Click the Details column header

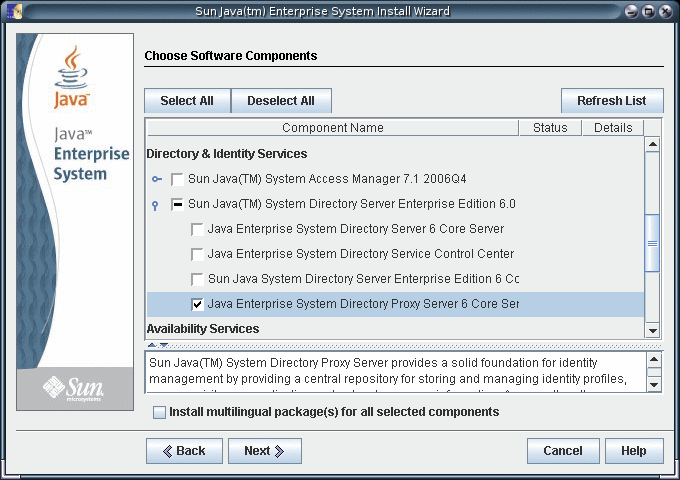tap(613, 128)
